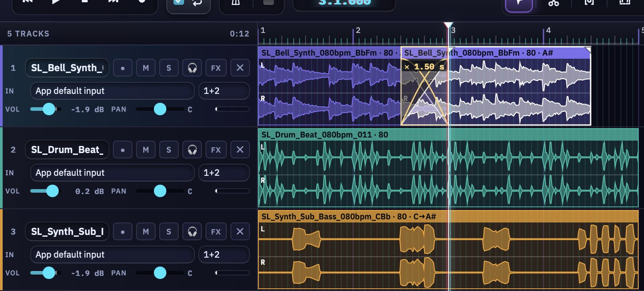Viewport: 644px width, 291px height.
Task: Arm recording on SL_Bell_Synth track
Action: click(122, 68)
